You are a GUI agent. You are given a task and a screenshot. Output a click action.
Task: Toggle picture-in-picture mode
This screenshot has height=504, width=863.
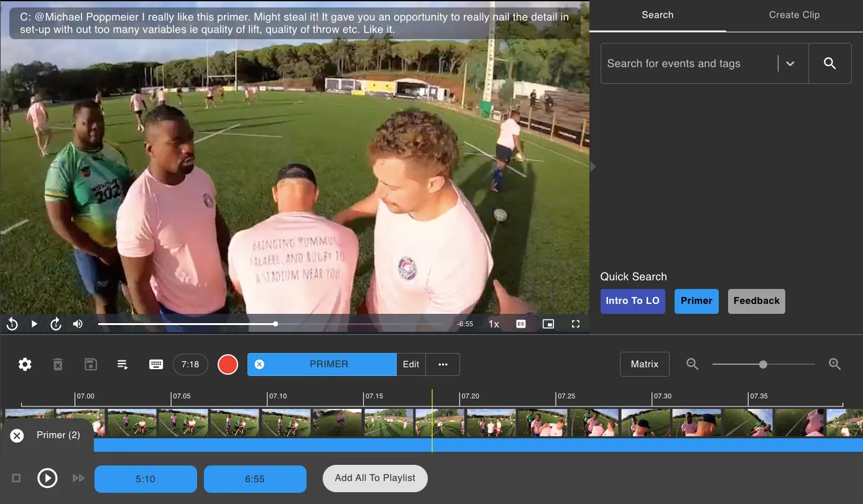(548, 324)
